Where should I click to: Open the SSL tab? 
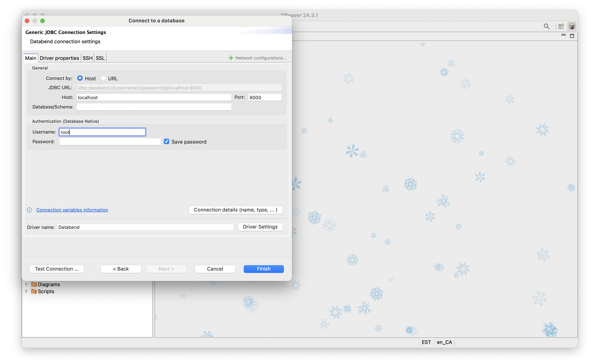point(100,58)
